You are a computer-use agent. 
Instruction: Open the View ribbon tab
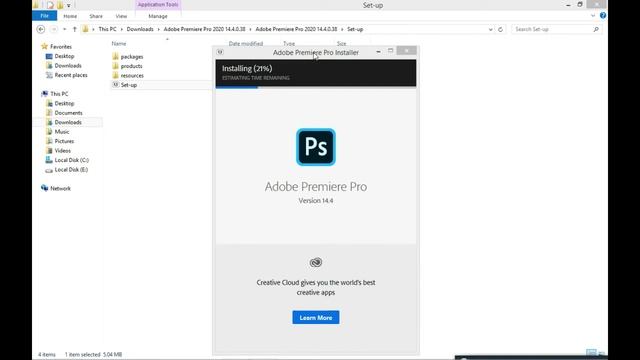click(121, 16)
